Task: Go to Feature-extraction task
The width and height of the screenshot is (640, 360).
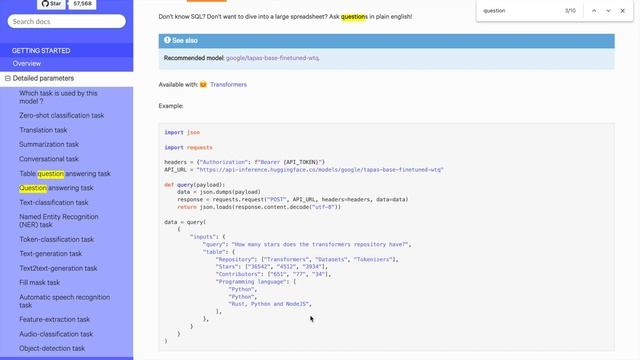Action: 54,320
